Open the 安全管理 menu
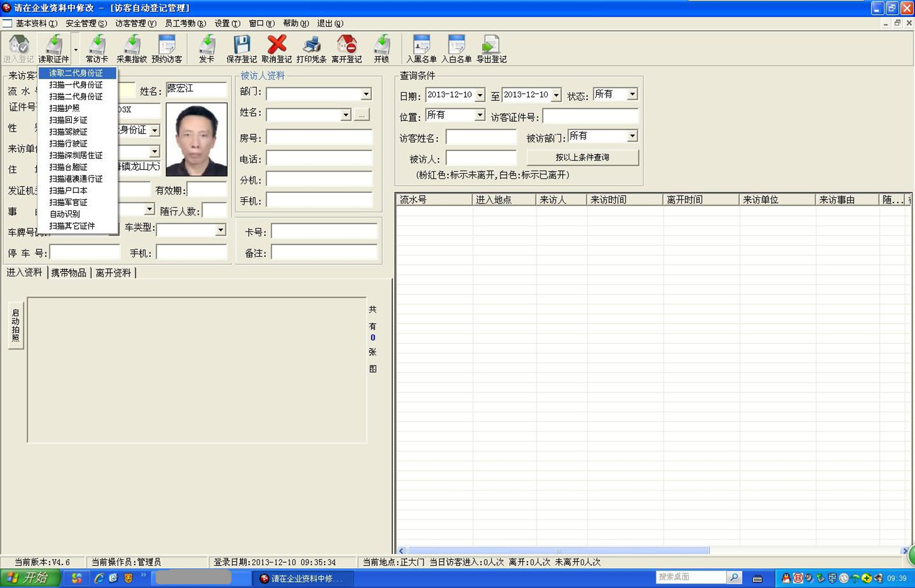This screenshot has width=915, height=588. (86, 24)
